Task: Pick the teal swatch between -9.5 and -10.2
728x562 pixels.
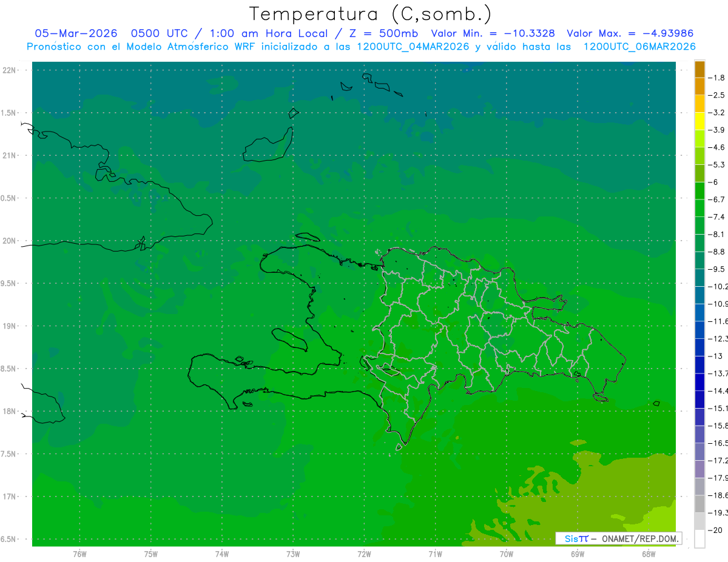Action: click(x=700, y=278)
